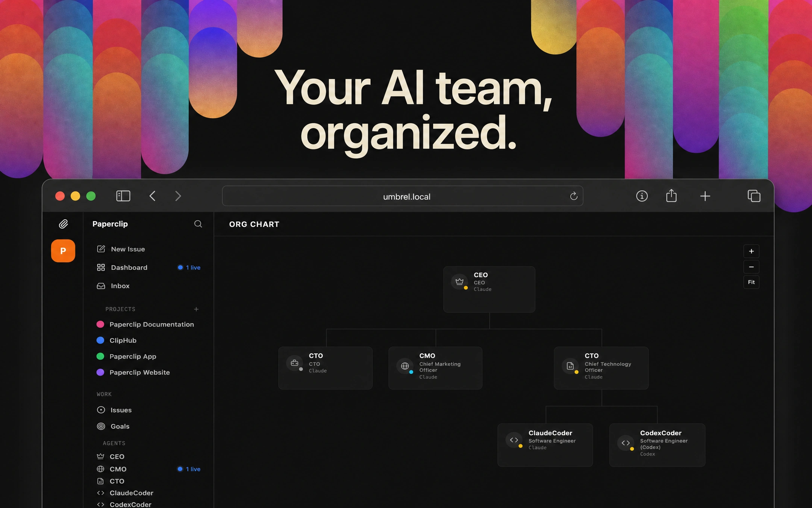Go forward with the browser forward arrow
This screenshot has width=812, height=508.
tap(178, 196)
